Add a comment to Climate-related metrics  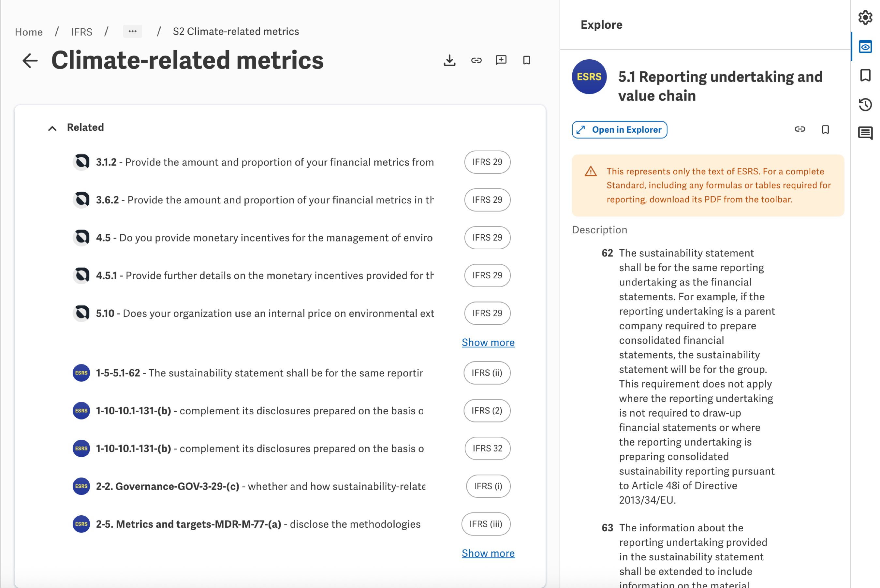[501, 60]
